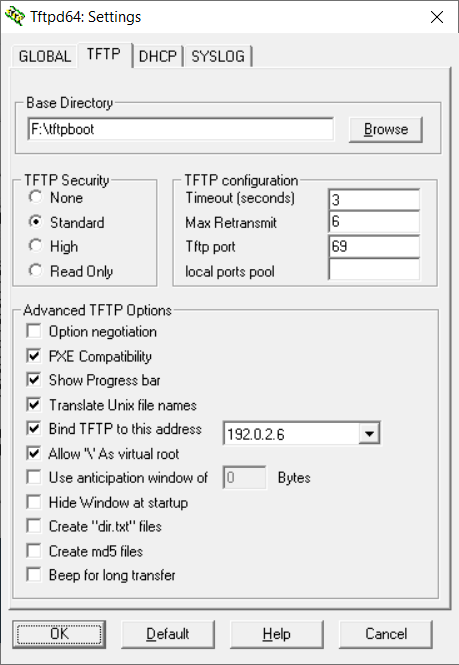
Task: Click the local ports pool field
Action: tap(374, 270)
